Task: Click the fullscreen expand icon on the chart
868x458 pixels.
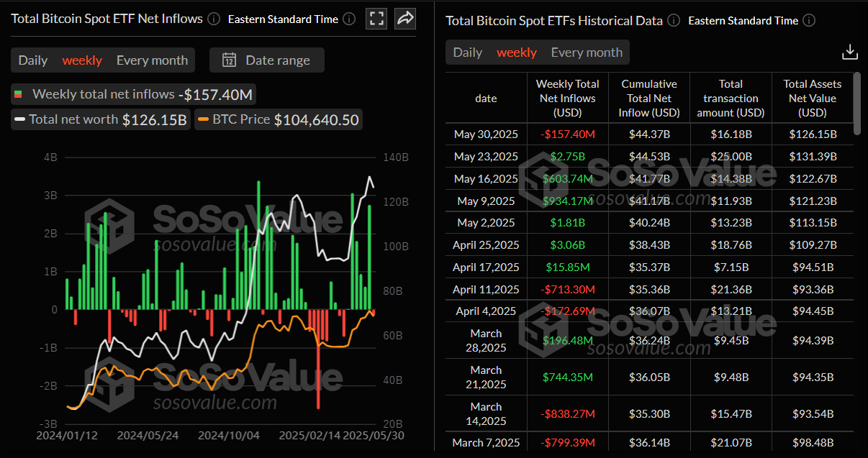Action: coord(376,19)
